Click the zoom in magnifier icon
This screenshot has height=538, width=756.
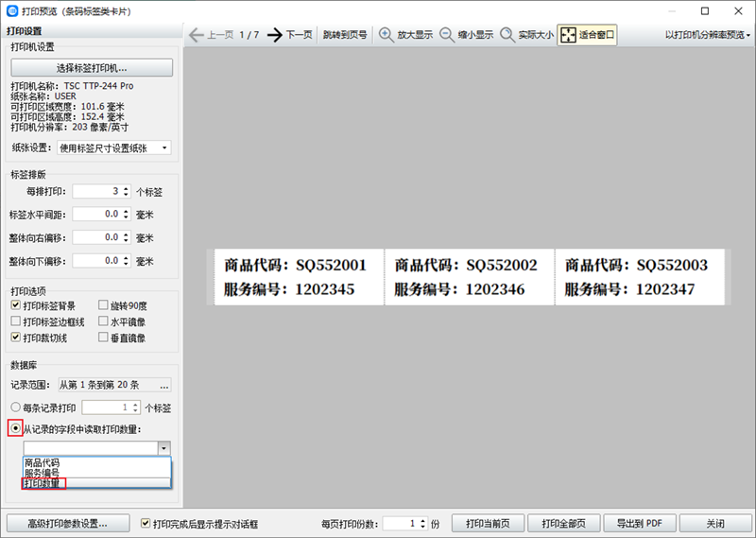(387, 35)
